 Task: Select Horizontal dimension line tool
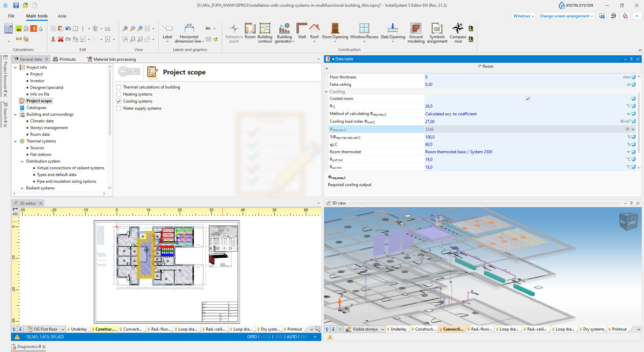pos(189,33)
